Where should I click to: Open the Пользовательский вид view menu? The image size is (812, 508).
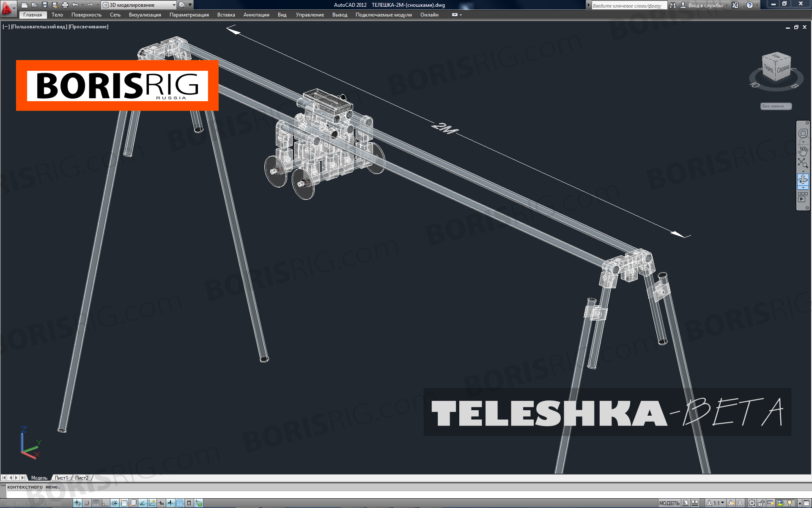point(39,27)
